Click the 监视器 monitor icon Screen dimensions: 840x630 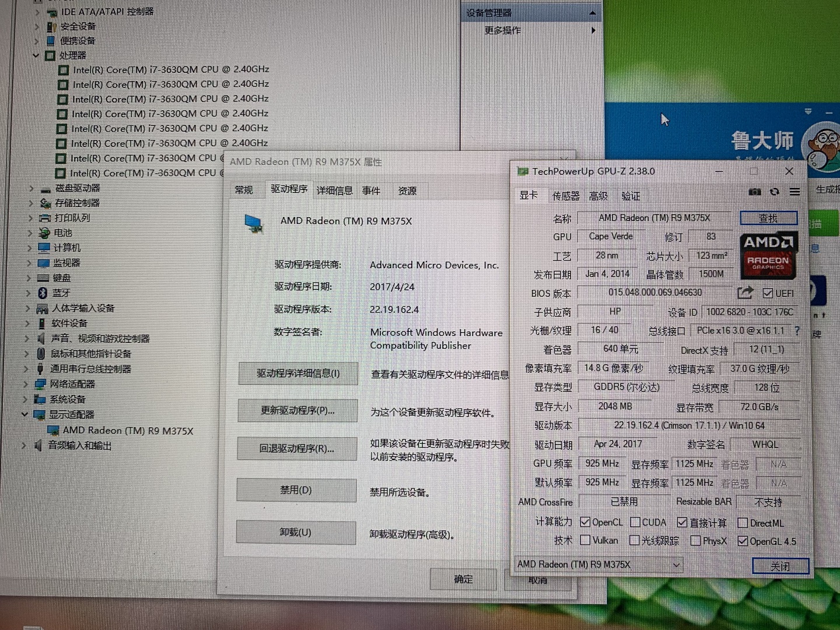click(x=44, y=263)
